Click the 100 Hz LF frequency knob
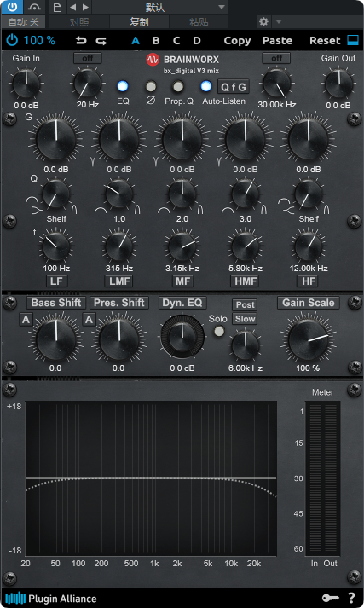 [56, 246]
